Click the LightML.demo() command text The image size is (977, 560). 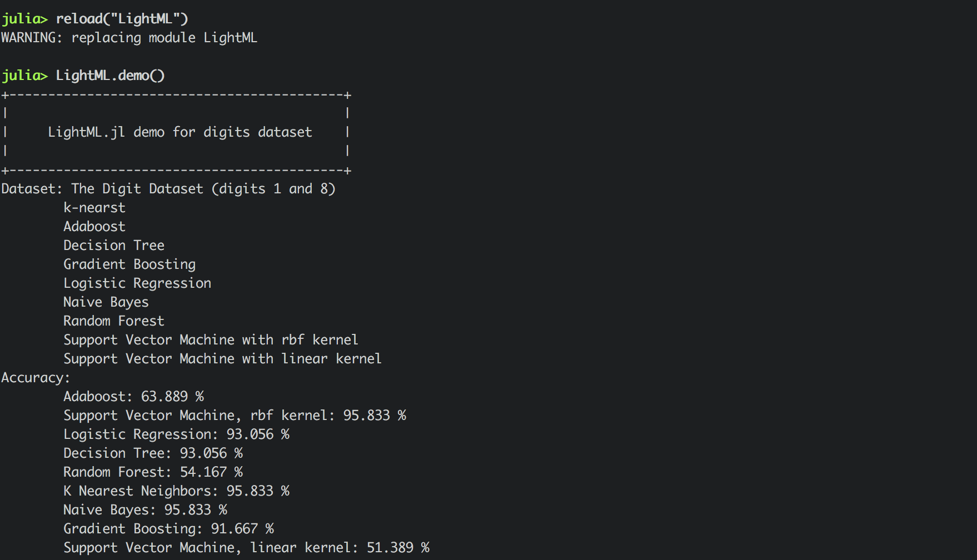(x=111, y=76)
